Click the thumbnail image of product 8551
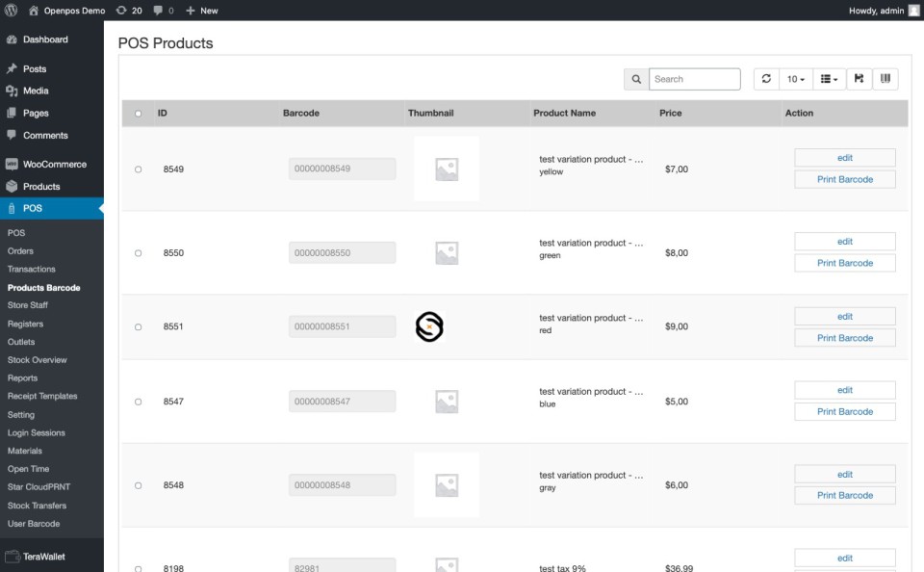The height and width of the screenshot is (572, 924). 429,327
